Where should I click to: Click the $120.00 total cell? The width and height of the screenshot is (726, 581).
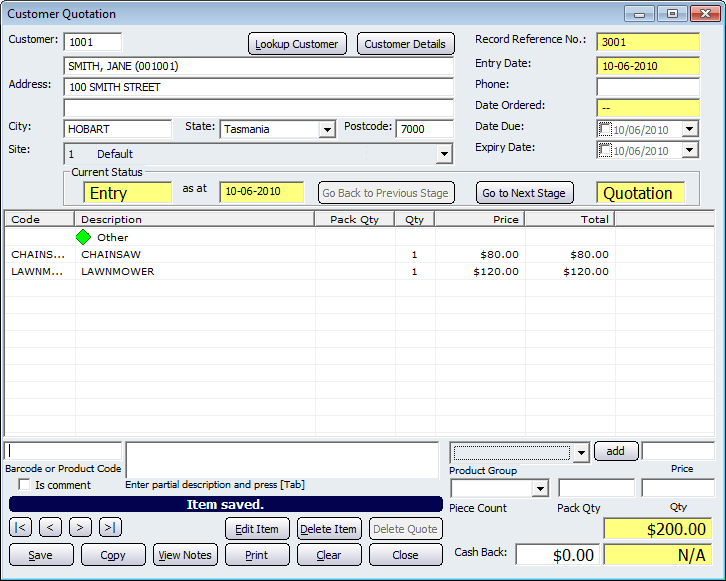586,271
